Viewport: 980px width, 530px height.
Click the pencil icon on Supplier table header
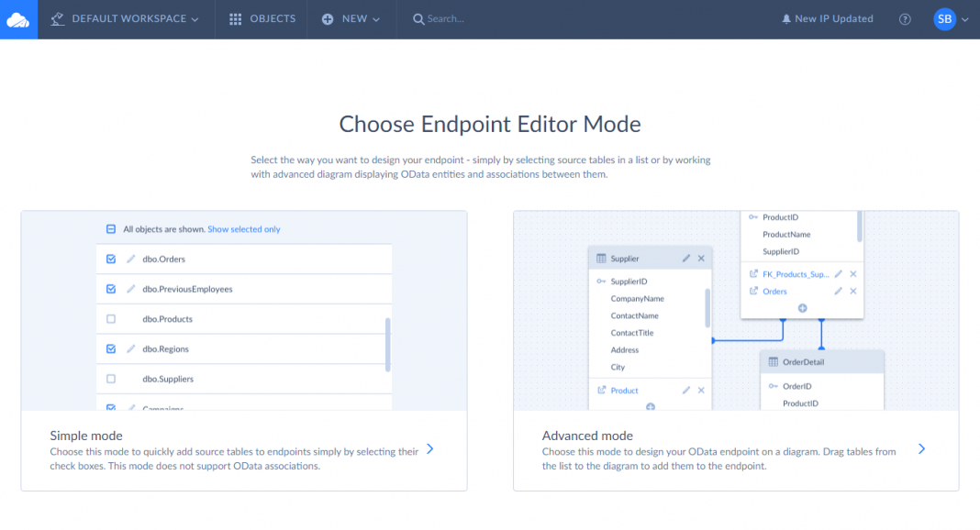coord(686,259)
